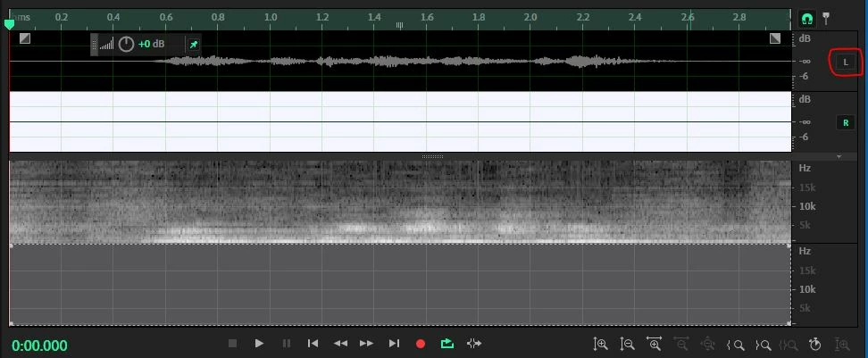
Task: Click the pin marker icon beside the snapping magnet
Action: (x=826, y=19)
